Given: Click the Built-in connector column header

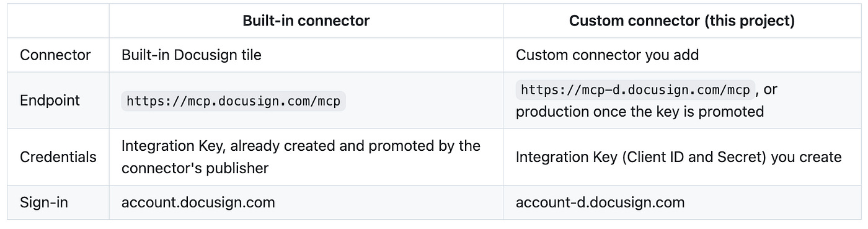Looking at the screenshot, I should point(306,21).
